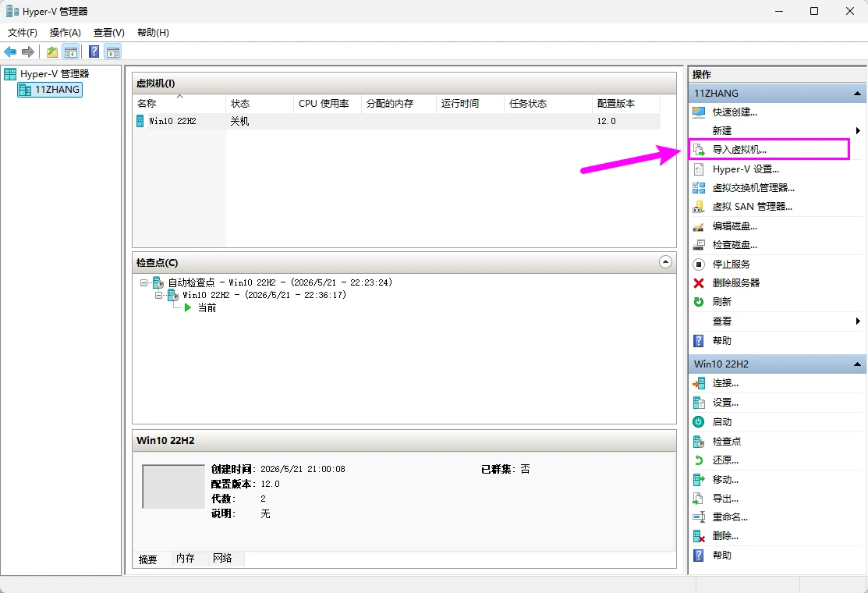Click the Forward arrow toolbar icon
Screen dimensions: 868x593
coord(27,52)
